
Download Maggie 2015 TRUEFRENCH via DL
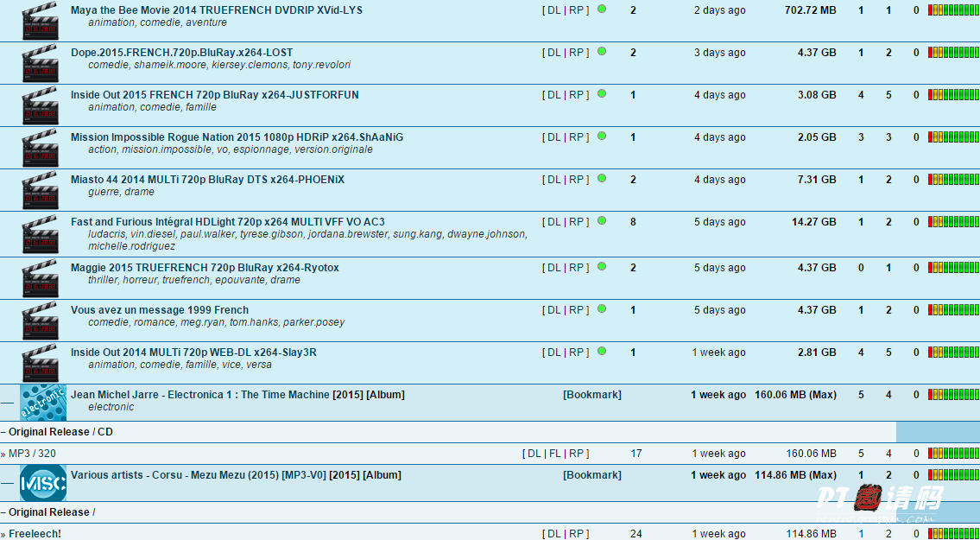pos(554,268)
